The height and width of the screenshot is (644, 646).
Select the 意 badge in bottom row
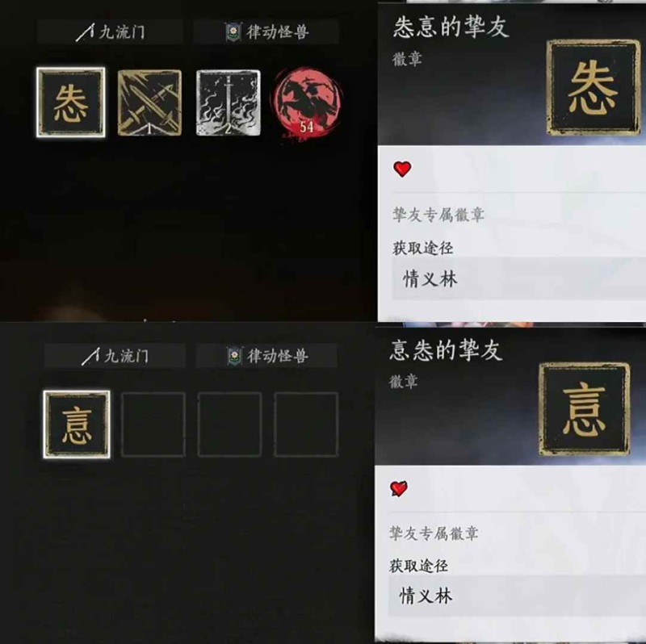pyautogui.click(x=77, y=424)
